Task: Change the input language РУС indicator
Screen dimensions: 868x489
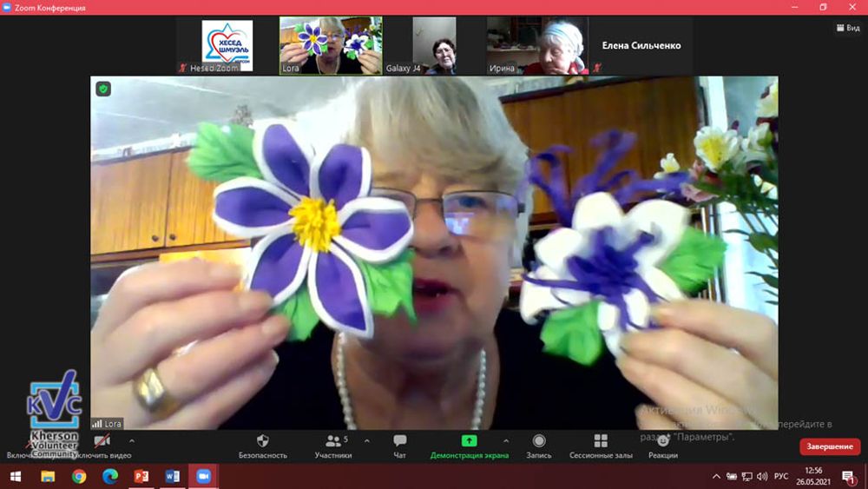Action: point(781,476)
